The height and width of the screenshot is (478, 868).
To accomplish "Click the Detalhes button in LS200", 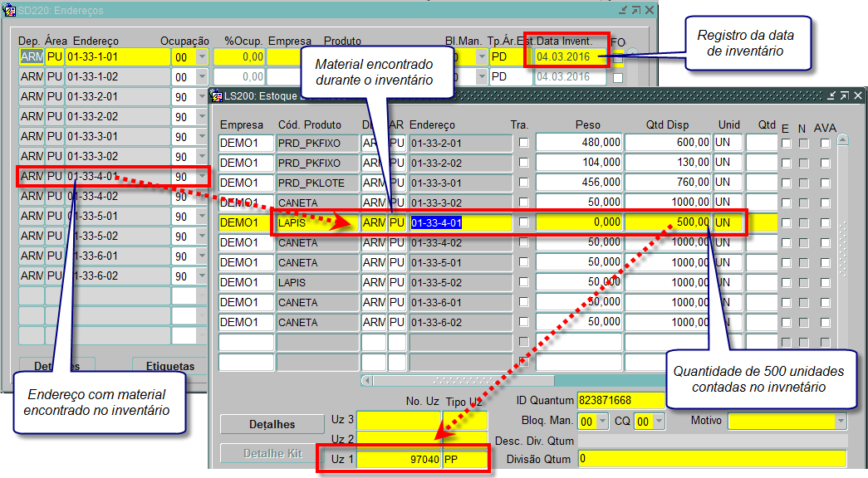I will 272,424.
